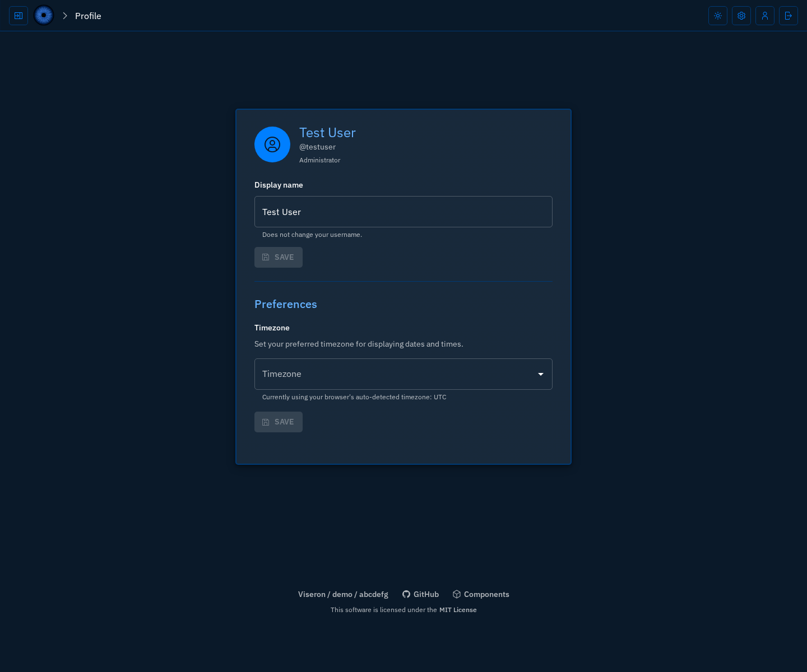The image size is (807, 672).
Task: Select the Profile breadcrumb item
Action: coord(88,16)
